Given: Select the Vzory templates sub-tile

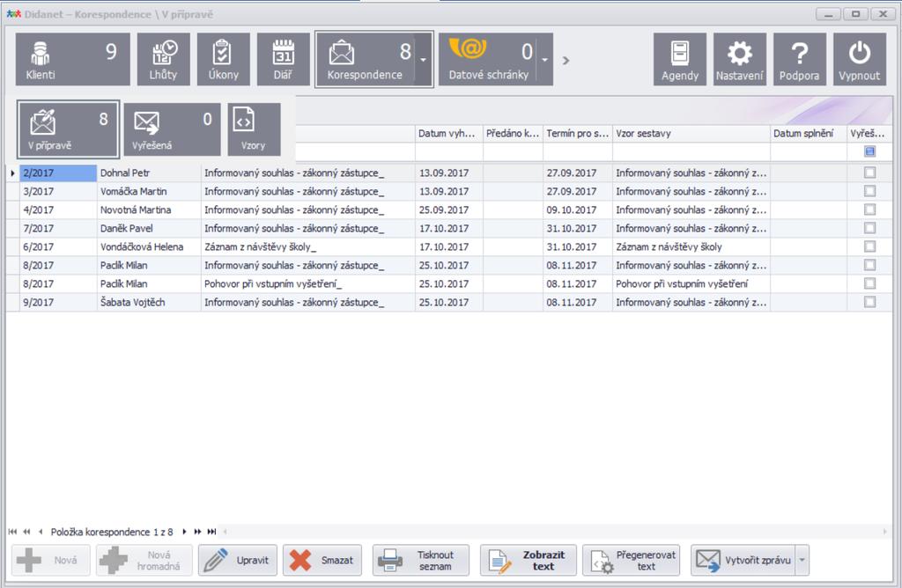Looking at the screenshot, I should [254, 129].
